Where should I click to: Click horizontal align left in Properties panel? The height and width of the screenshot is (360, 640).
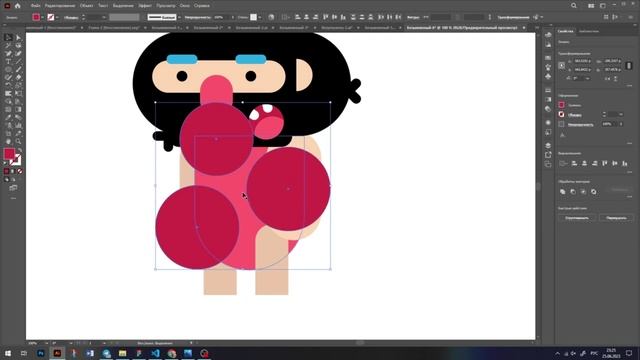[574, 163]
